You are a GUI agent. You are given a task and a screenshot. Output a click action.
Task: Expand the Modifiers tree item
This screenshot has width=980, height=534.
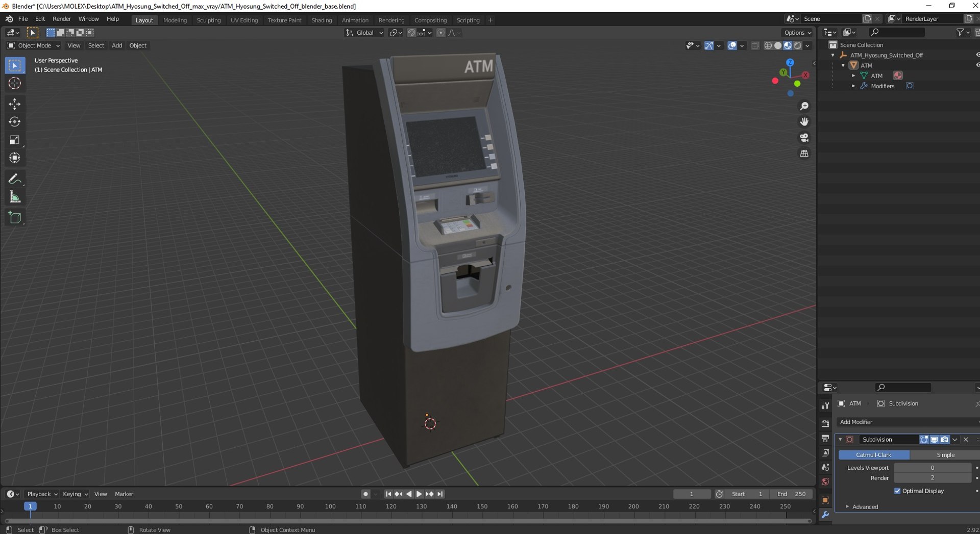click(x=853, y=86)
